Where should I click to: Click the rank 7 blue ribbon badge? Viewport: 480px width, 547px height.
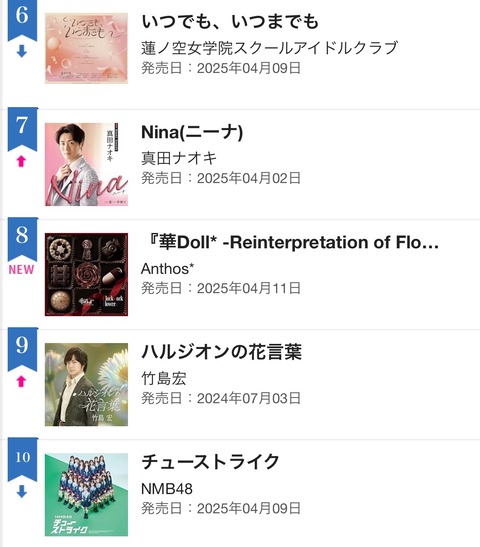coord(22,129)
